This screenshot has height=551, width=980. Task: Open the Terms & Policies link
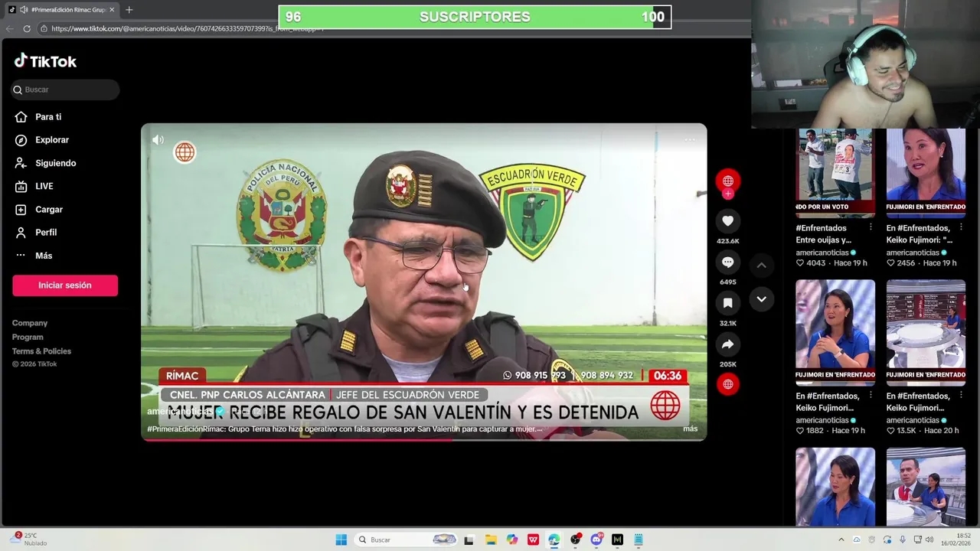[x=41, y=351]
